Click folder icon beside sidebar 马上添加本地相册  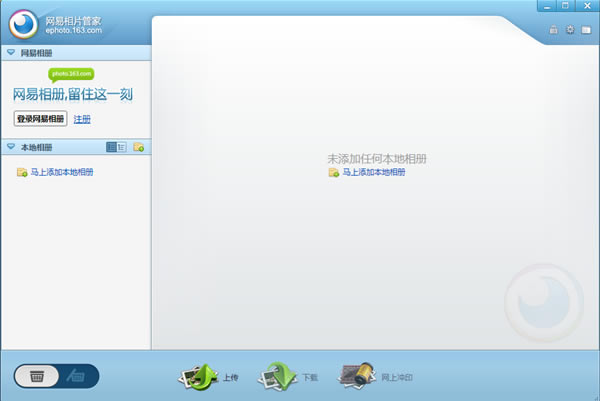tap(22, 172)
